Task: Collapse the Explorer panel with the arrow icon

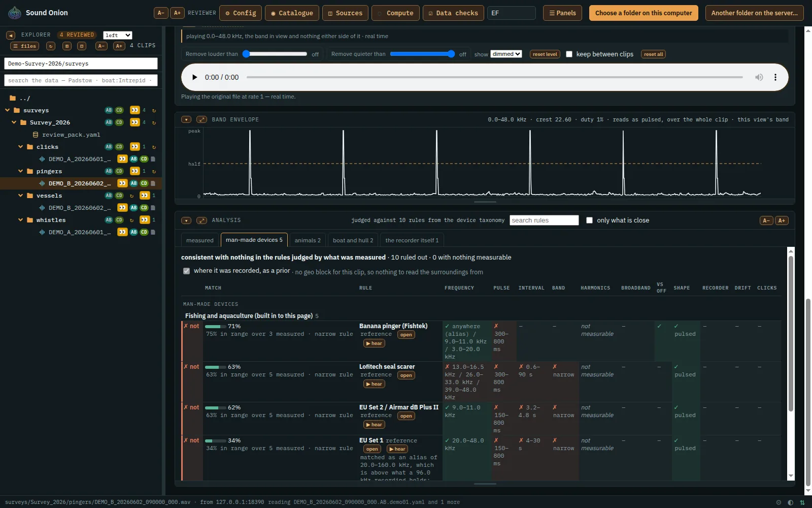Action: tap(11, 35)
